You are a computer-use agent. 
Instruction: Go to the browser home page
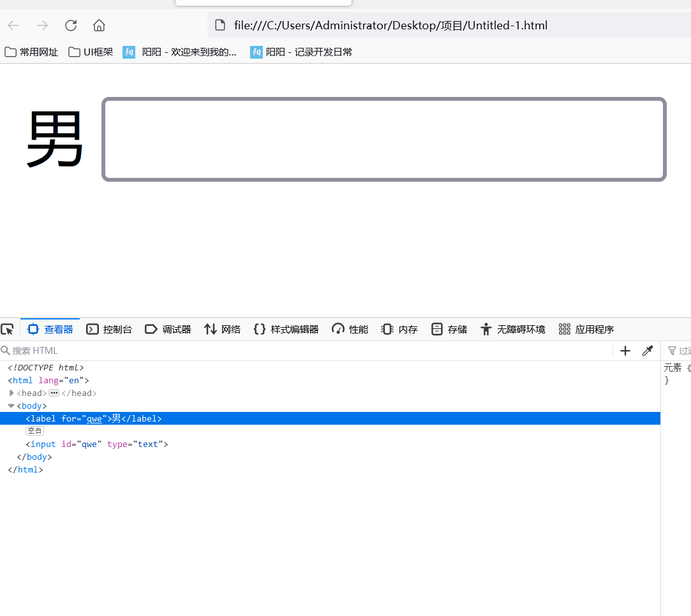coord(98,25)
